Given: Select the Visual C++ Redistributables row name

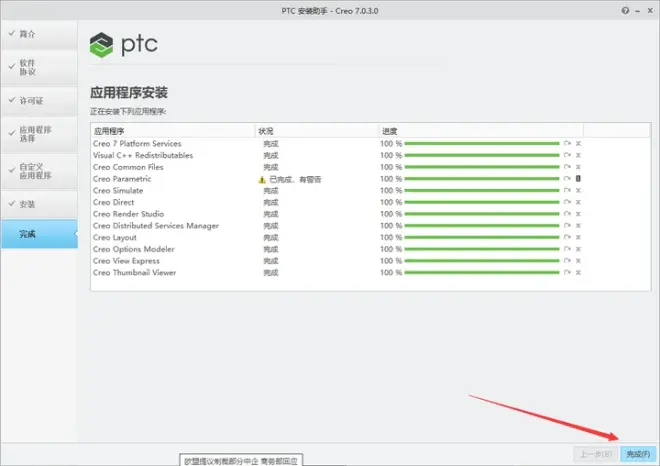Looking at the screenshot, I should coord(143,155).
